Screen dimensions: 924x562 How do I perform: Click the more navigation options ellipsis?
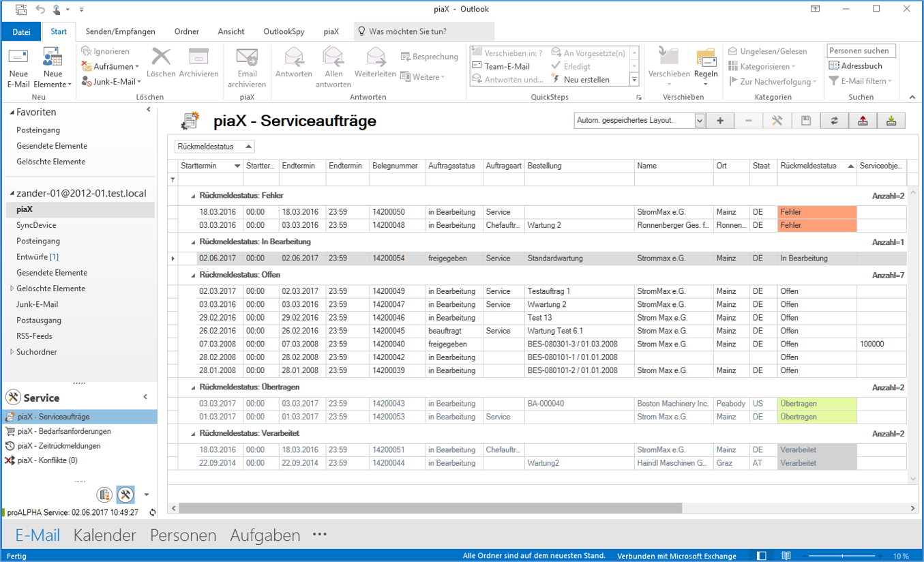(319, 535)
